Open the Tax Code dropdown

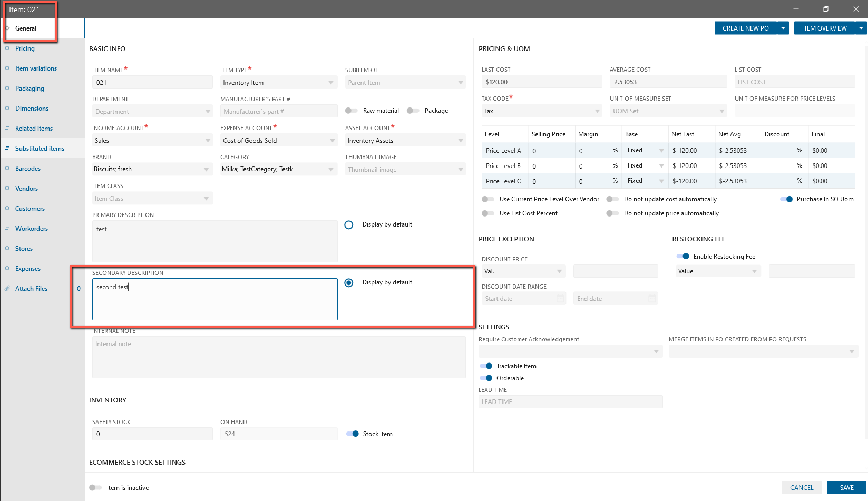pyautogui.click(x=597, y=111)
